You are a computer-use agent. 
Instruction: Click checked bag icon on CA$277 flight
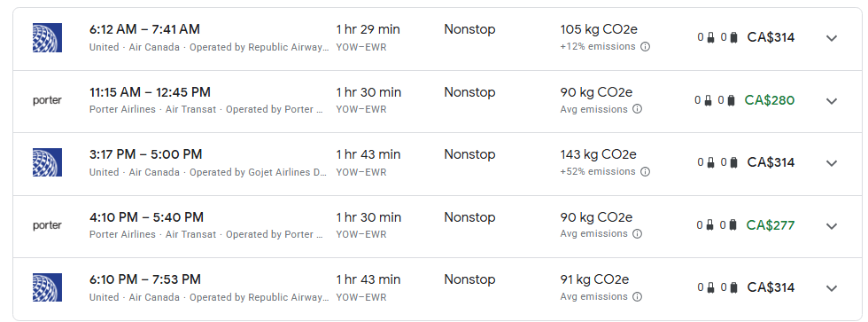pos(733,225)
